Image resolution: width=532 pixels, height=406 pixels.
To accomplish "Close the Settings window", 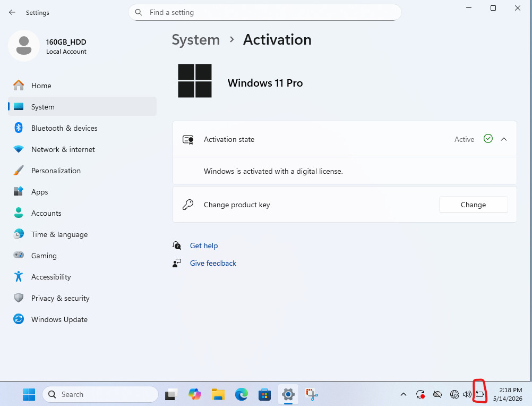I will coord(518,8).
